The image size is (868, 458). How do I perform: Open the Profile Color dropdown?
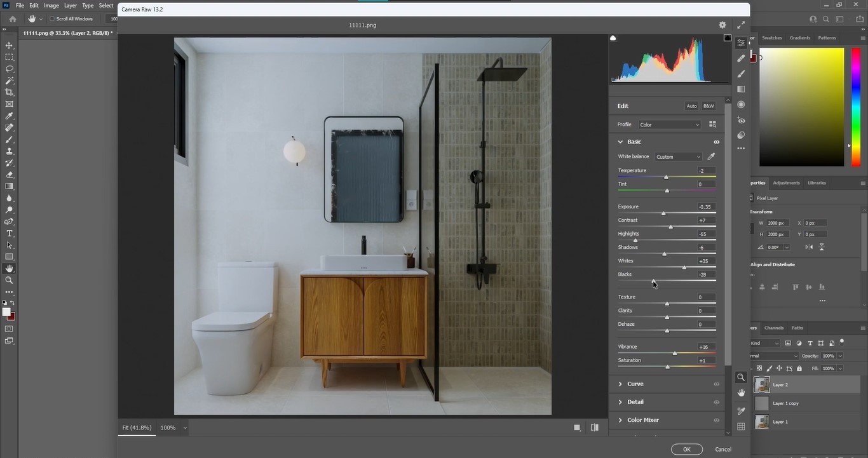(669, 125)
